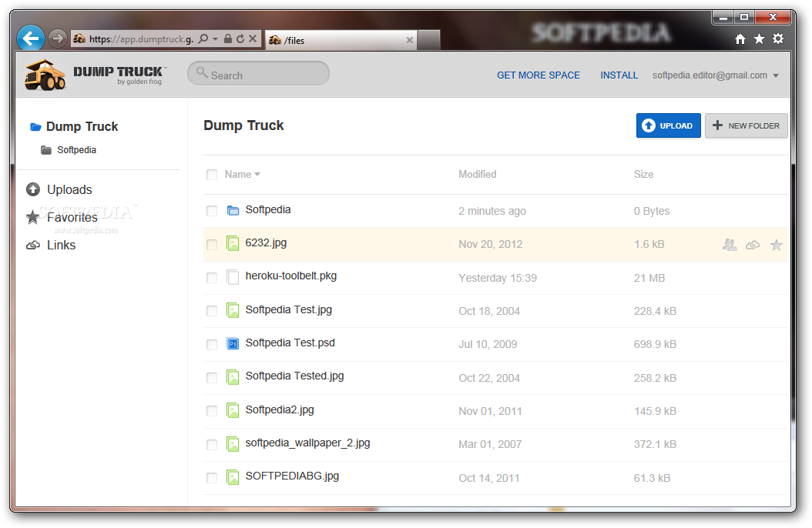812x528 pixels.
Task: Click the Softpedia Test.psd Photoshop icon
Action: tap(233, 343)
